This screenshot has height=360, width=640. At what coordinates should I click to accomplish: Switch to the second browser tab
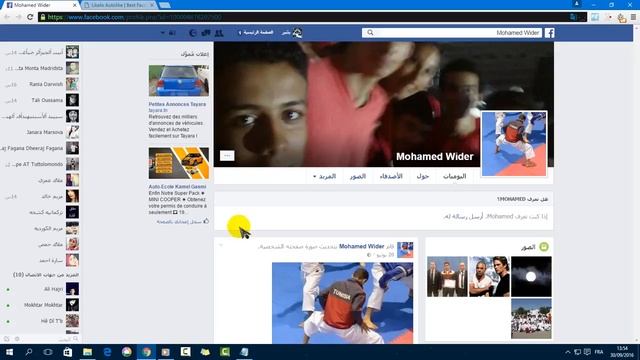119,5
